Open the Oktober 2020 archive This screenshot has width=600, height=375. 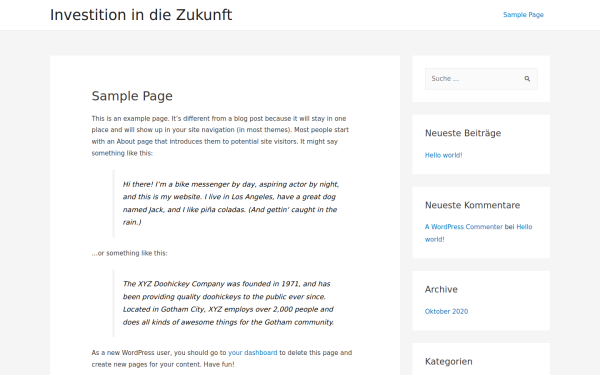446,311
